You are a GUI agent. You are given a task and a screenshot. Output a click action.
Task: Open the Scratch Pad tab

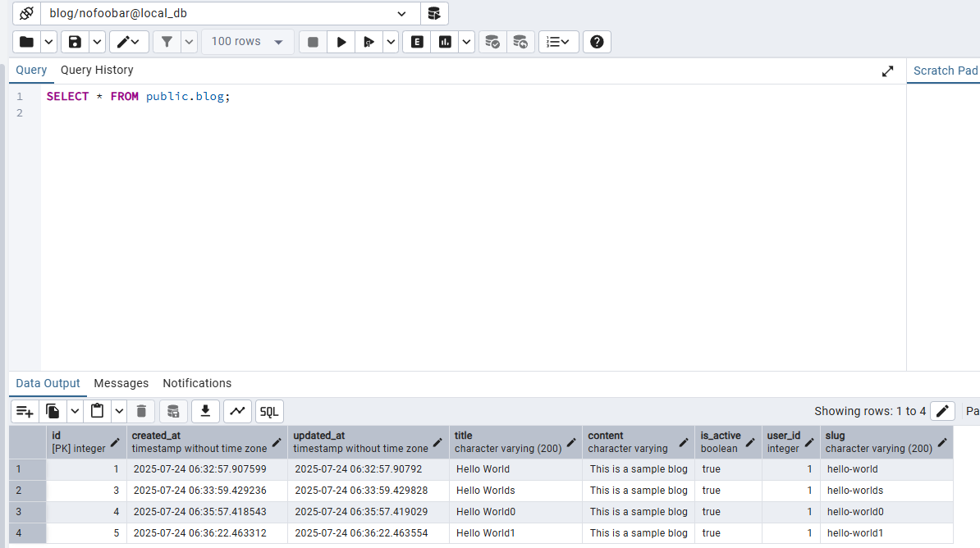click(945, 71)
